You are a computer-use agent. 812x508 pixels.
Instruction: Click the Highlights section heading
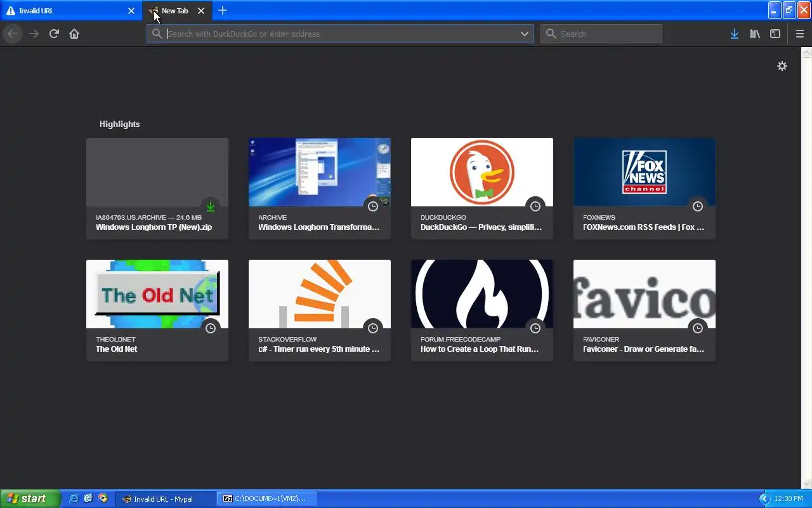(119, 124)
